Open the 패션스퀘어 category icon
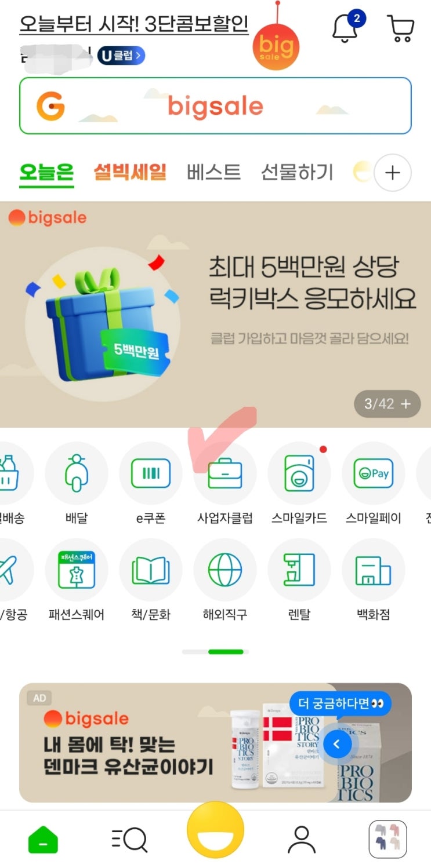431x868 pixels. point(77,570)
